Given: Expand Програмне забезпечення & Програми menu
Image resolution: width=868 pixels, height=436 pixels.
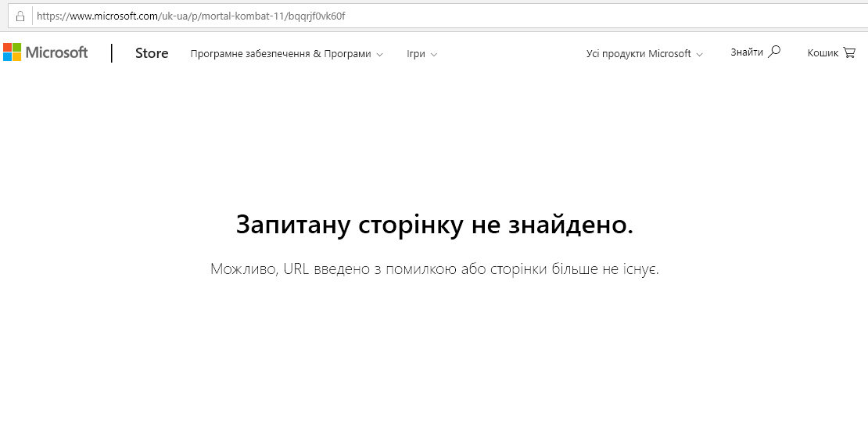Looking at the screenshot, I should click(287, 54).
